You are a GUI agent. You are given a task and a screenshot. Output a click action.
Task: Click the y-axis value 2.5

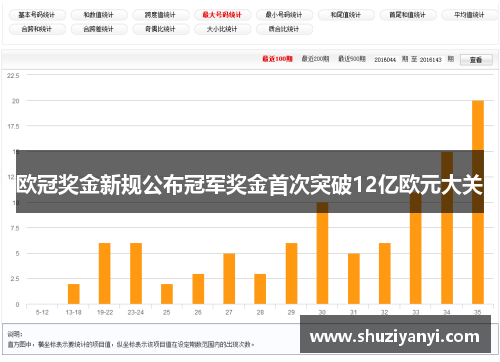15,279
